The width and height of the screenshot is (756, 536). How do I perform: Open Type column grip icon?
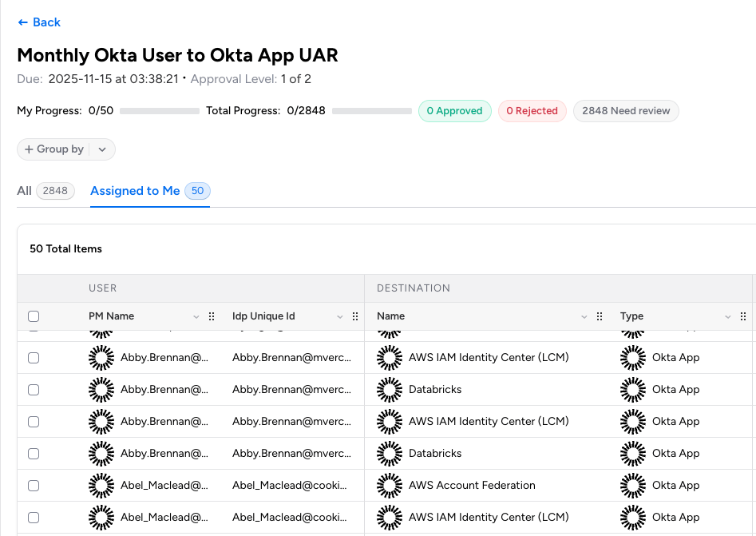coord(743,316)
